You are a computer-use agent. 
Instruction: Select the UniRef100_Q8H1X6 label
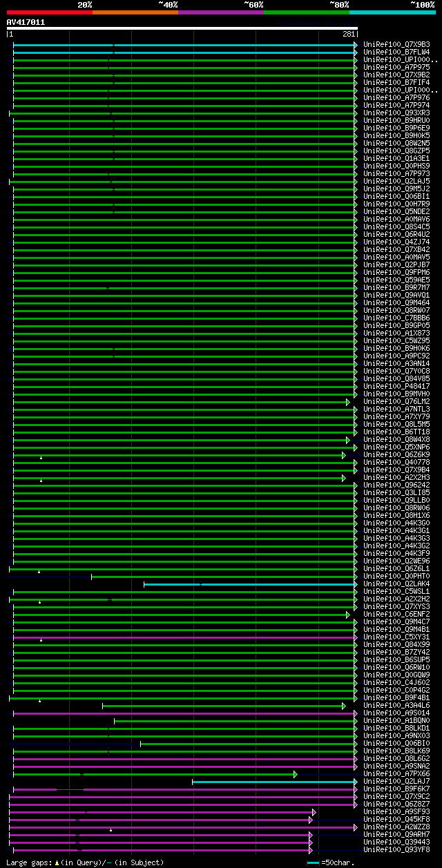(x=396, y=516)
